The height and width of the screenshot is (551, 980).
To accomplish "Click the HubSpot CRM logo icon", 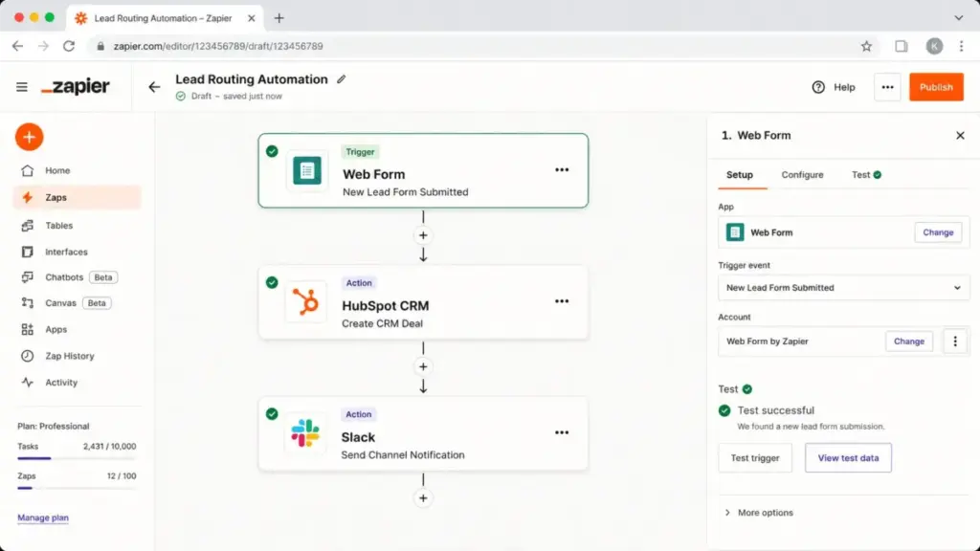I will (305, 302).
